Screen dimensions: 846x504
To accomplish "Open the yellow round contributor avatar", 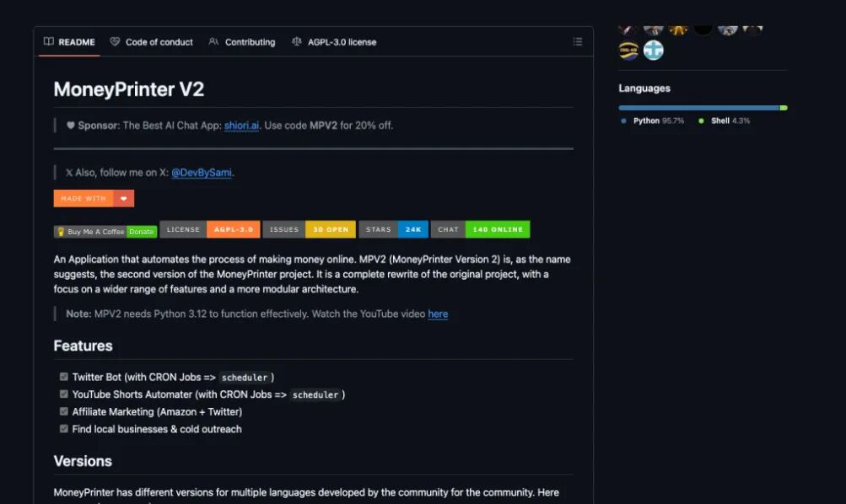I will (628, 50).
